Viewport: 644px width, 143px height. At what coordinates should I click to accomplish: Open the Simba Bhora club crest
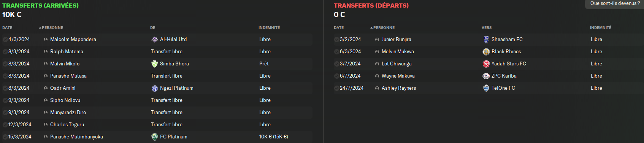[154, 64]
